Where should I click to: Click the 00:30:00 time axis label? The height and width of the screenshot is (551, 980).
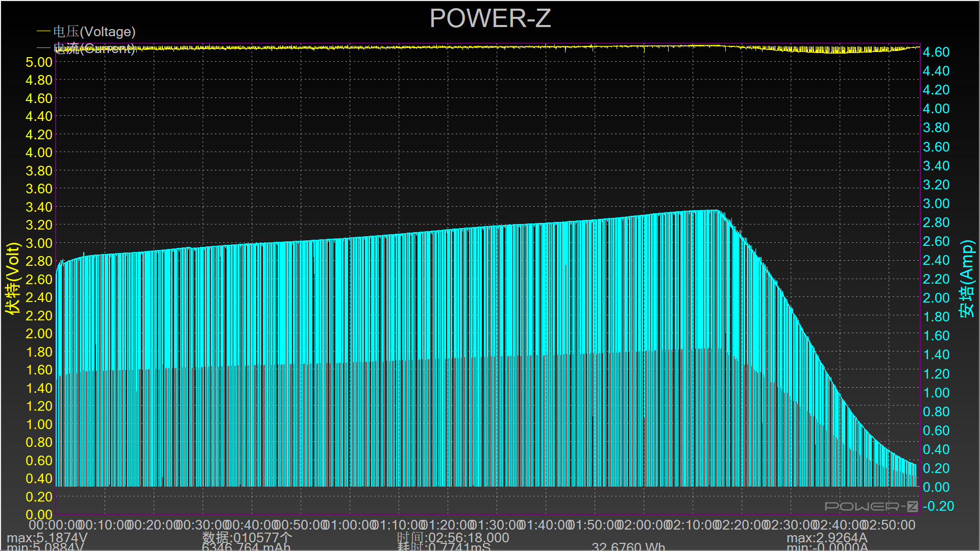click(203, 525)
